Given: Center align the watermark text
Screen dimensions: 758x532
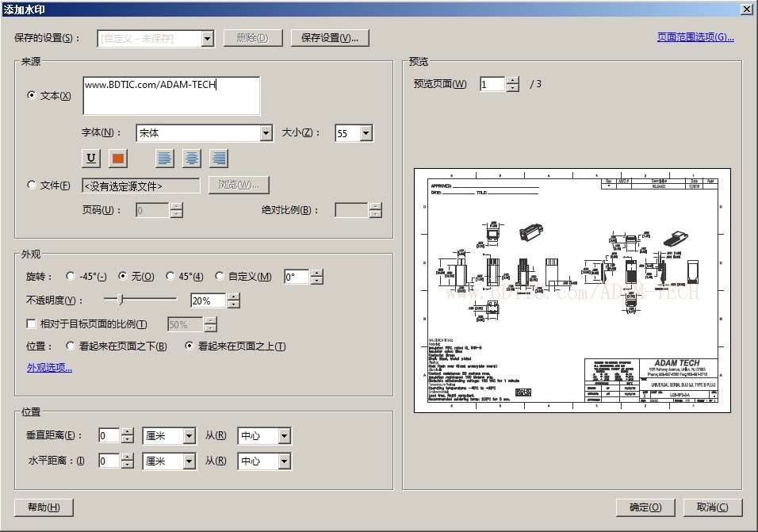Looking at the screenshot, I should (192, 159).
